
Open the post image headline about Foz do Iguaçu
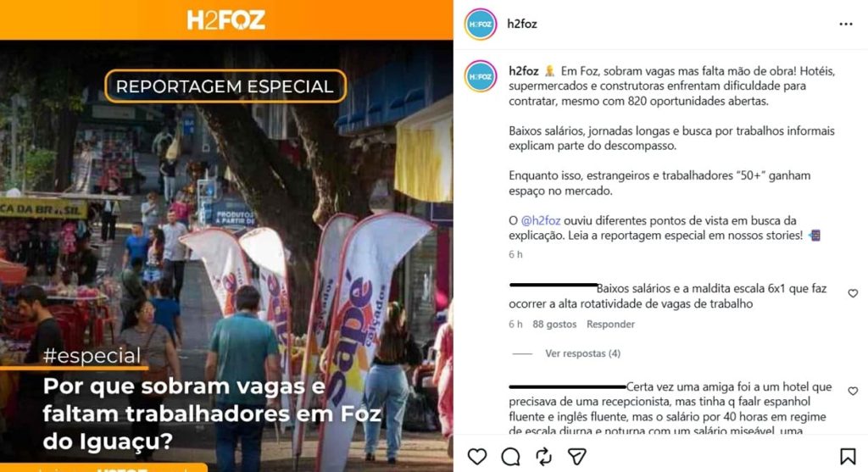tap(212, 414)
